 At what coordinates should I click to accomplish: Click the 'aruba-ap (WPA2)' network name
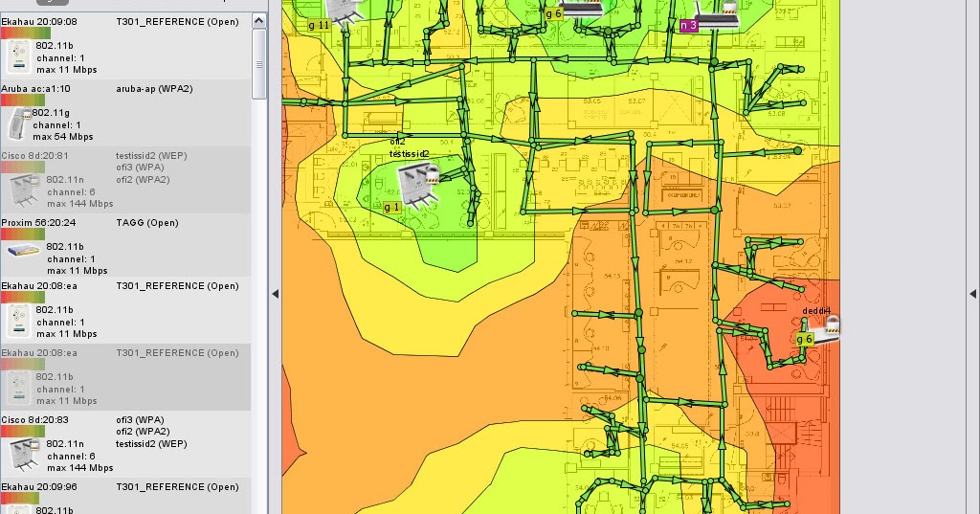click(x=154, y=89)
